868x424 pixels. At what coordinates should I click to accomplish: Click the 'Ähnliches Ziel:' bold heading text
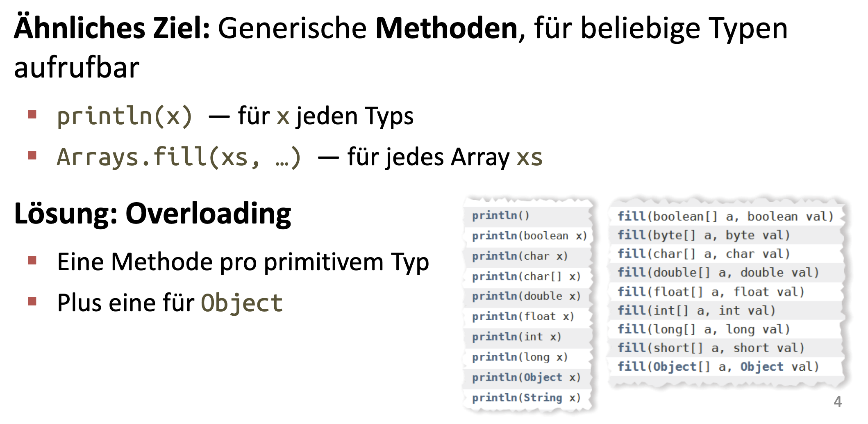[112, 28]
